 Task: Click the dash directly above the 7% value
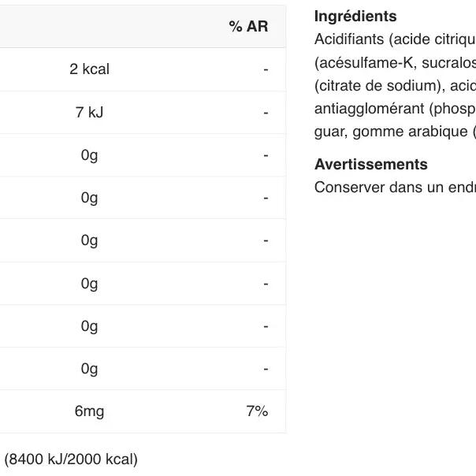tap(266, 369)
